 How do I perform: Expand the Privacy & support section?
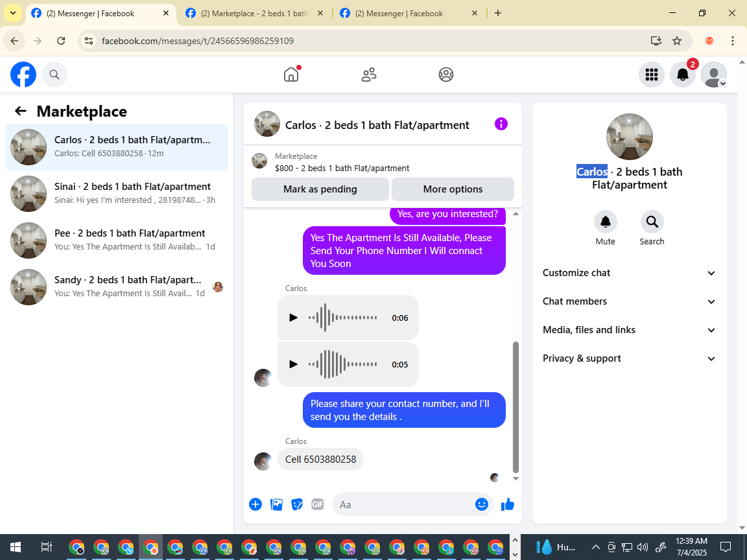tap(630, 358)
